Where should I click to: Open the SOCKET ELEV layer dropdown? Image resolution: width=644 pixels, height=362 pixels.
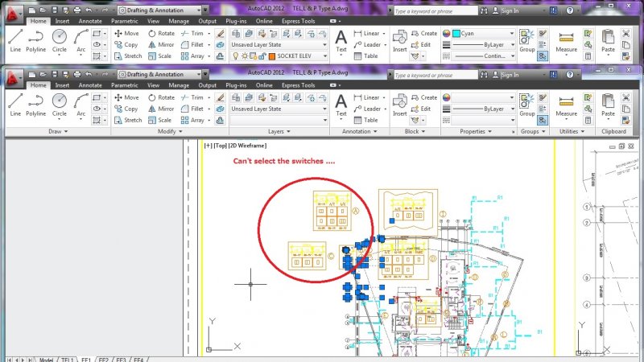324,56
